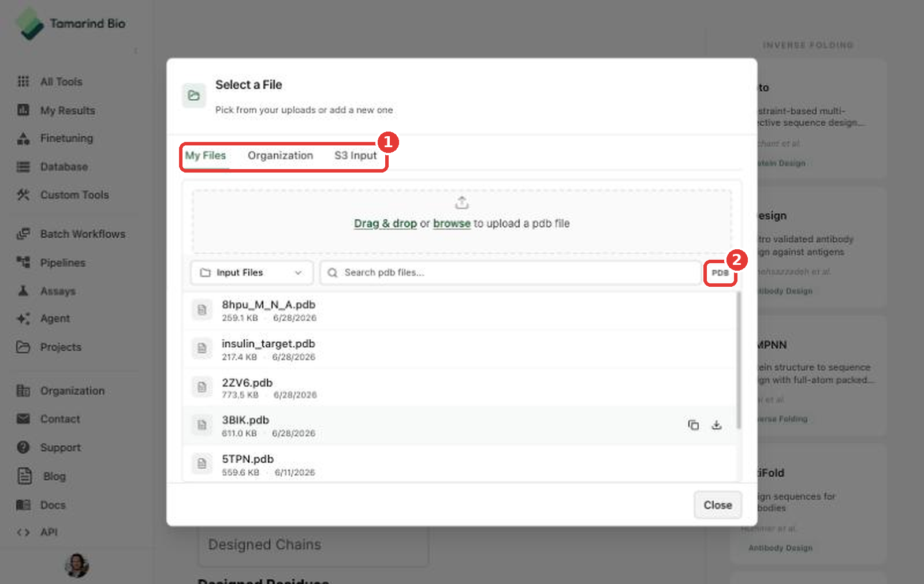Open Pipelines section
Viewport: 924px width, 584px height.
51,263
